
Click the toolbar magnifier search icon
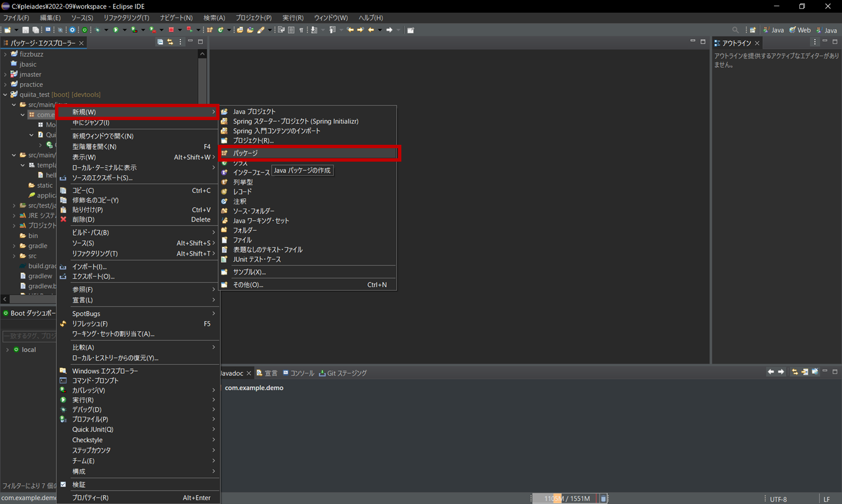735,30
